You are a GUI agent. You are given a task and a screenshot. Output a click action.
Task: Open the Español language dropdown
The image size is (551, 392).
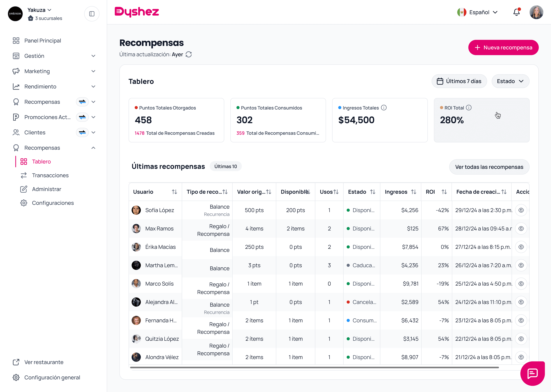tap(477, 12)
